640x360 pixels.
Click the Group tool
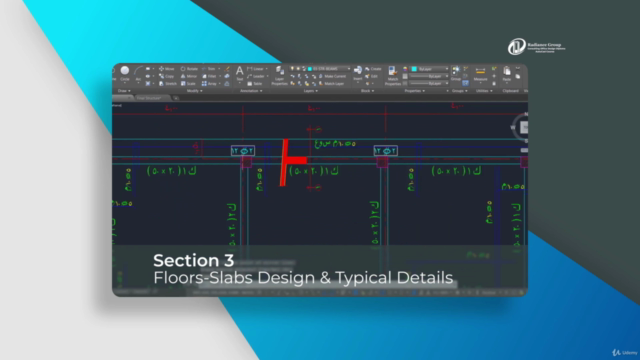pyautogui.click(x=456, y=73)
